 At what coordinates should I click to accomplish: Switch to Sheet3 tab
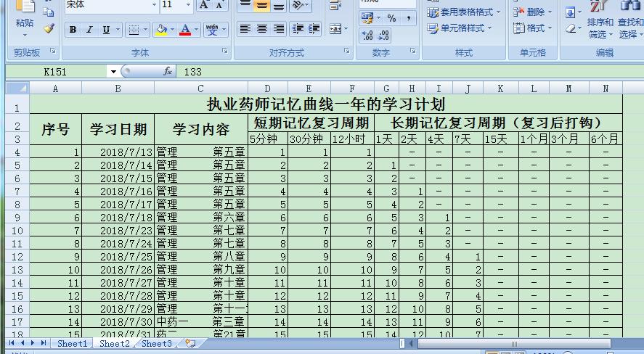click(157, 343)
